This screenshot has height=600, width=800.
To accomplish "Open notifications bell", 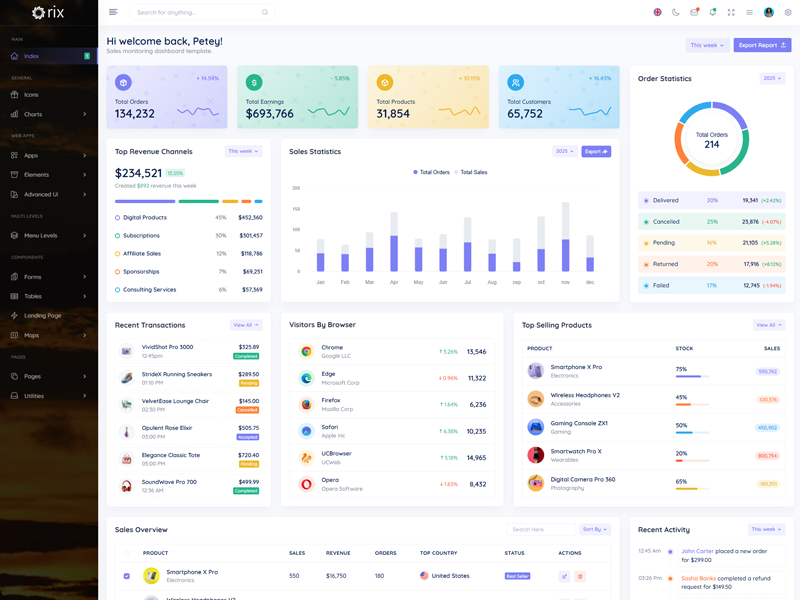I will pyautogui.click(x=712, y=13).
